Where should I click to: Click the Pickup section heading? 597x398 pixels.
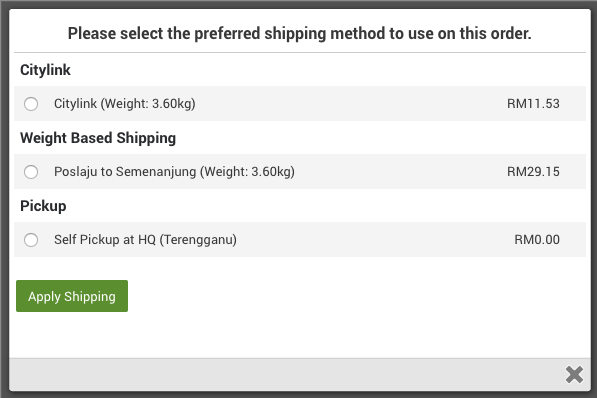pos(43,206)
